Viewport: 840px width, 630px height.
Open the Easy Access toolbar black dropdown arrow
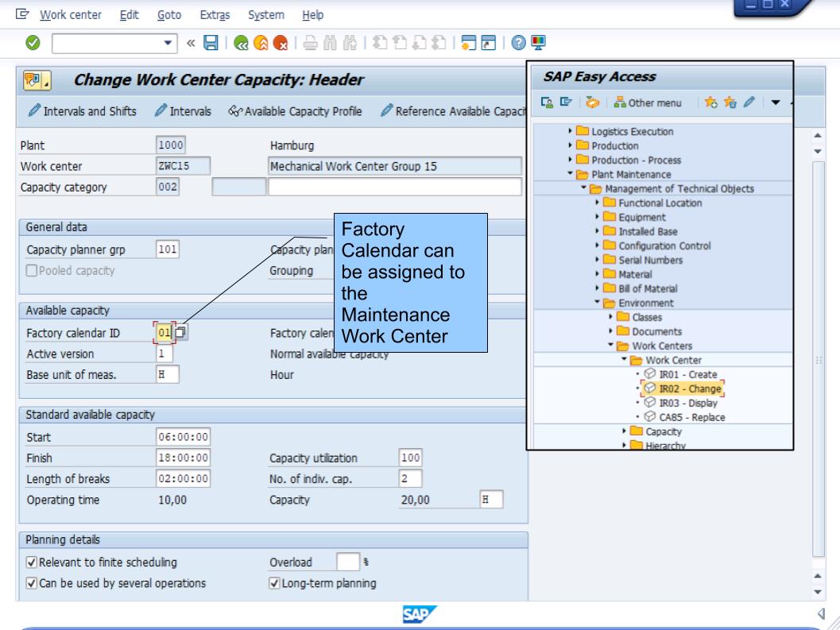(775, 102)
